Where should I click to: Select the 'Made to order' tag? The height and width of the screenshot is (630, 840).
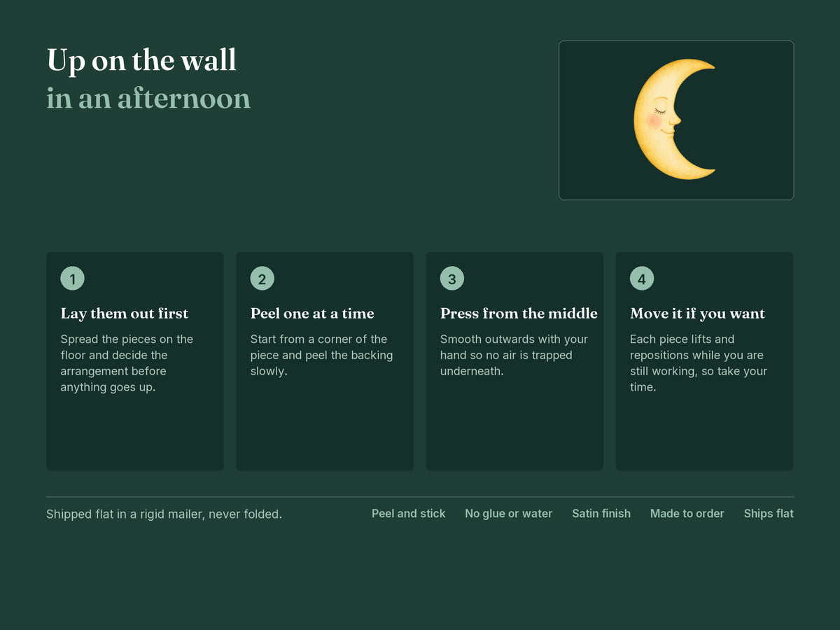click(687, 514)
